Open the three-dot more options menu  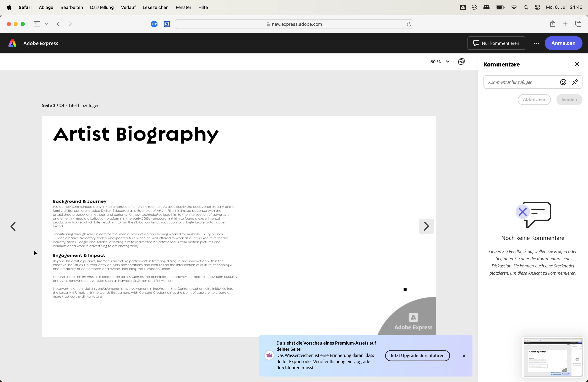click(536, 43)
